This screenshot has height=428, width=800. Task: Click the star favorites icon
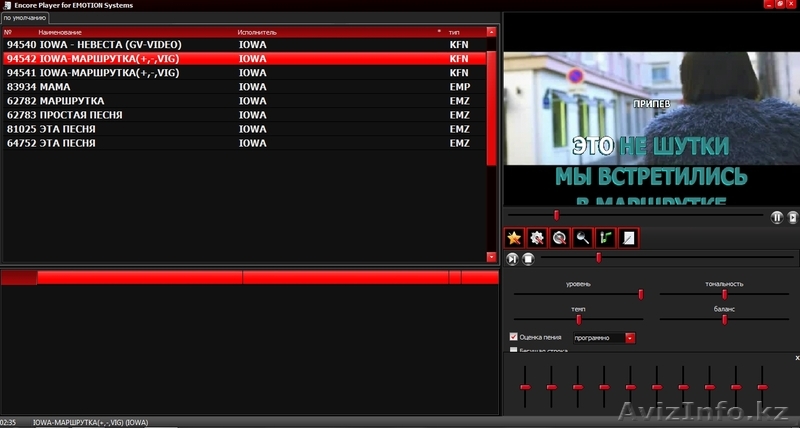coord(514,238)
